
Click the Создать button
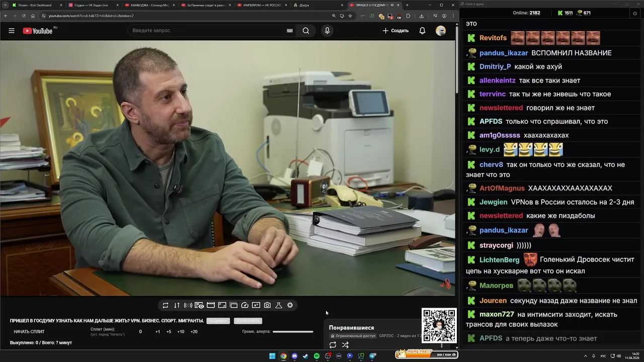pos(395,31)
